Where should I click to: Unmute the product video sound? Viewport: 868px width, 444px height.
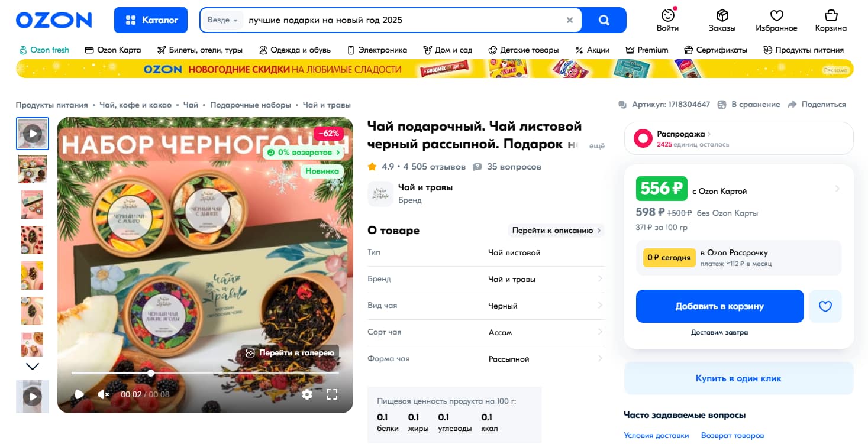coord(102,394)
